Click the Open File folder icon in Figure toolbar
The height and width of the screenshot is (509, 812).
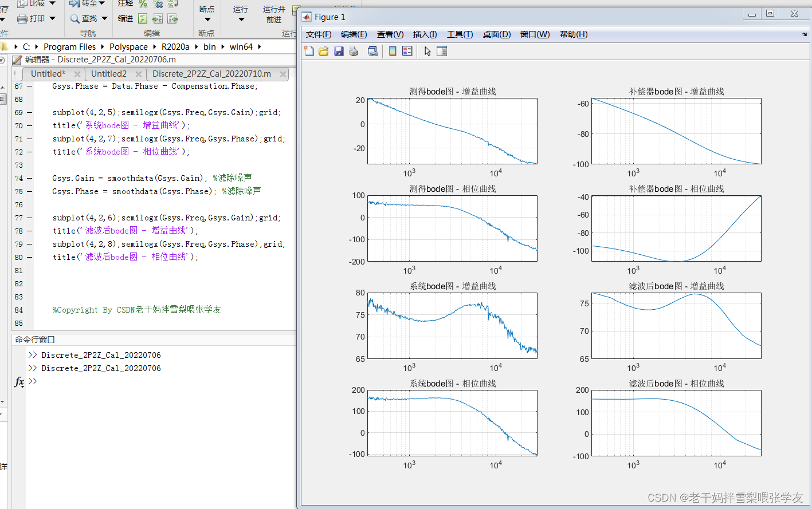324,51
